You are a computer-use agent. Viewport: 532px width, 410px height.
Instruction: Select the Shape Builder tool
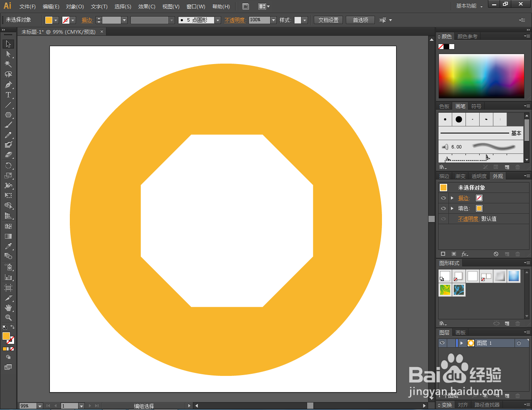click(x=8, y=206)
